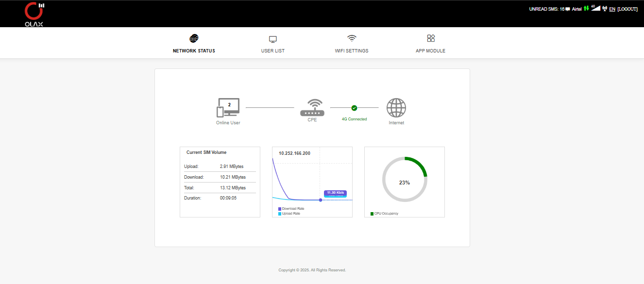644x284 pixels.
Task: Click the OLAX logo
Action: point(34,14)
